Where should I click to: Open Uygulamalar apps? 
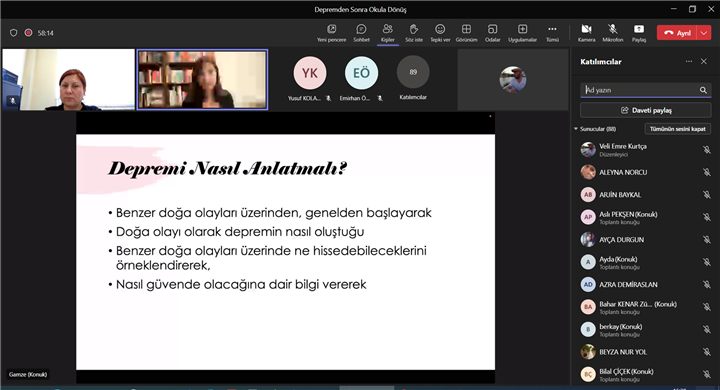coord(523,33)
